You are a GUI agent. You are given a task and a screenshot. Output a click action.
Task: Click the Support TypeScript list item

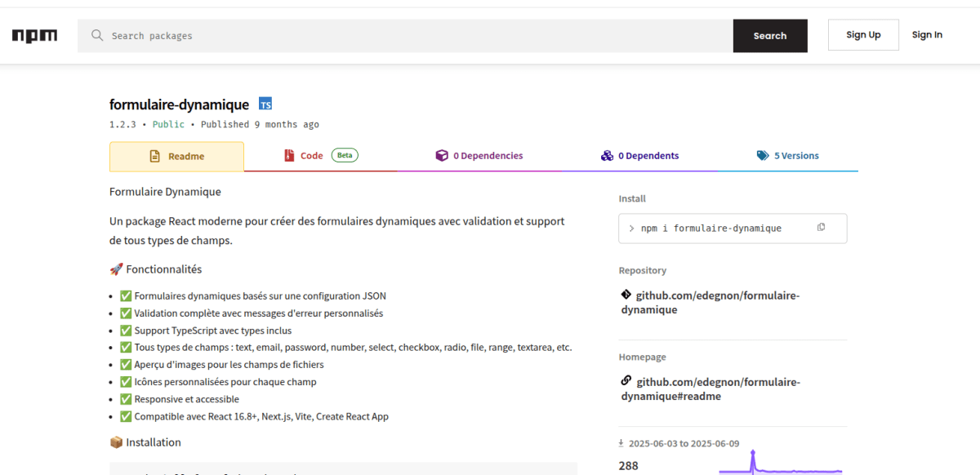206,331
